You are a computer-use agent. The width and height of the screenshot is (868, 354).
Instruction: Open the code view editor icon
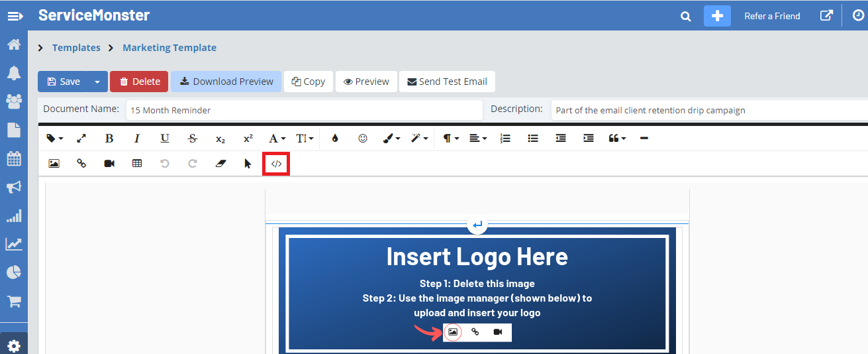276,164
